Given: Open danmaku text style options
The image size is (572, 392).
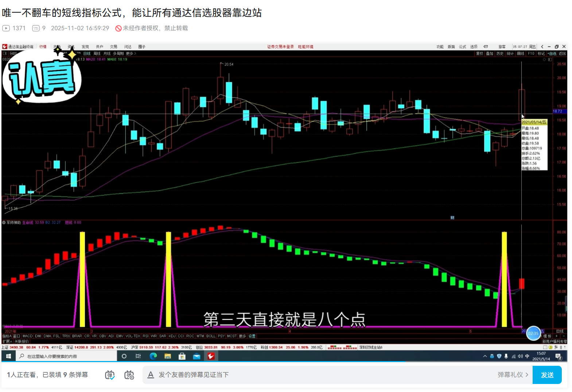Looking at the screenshot, I should pos(150,375).
